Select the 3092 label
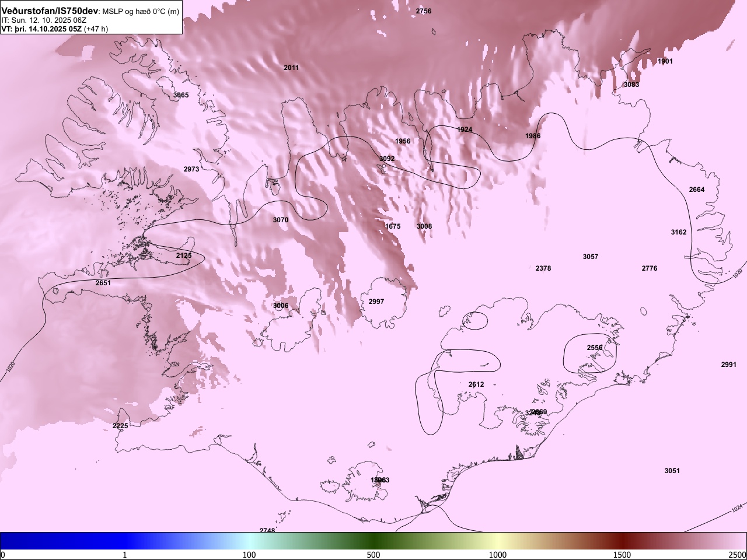Image resolution: width=747 pixels, height=560 pixels. 387,159
